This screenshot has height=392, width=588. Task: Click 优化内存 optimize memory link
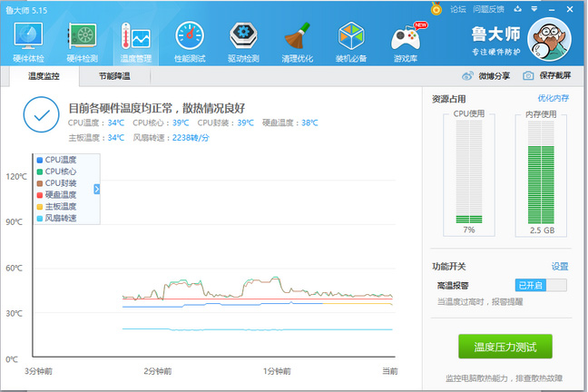coord(554,98)
